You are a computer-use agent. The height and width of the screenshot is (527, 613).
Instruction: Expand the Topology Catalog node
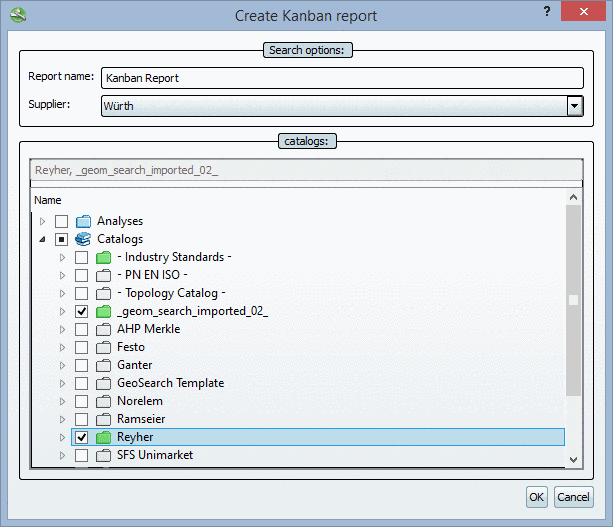(62, 293)
